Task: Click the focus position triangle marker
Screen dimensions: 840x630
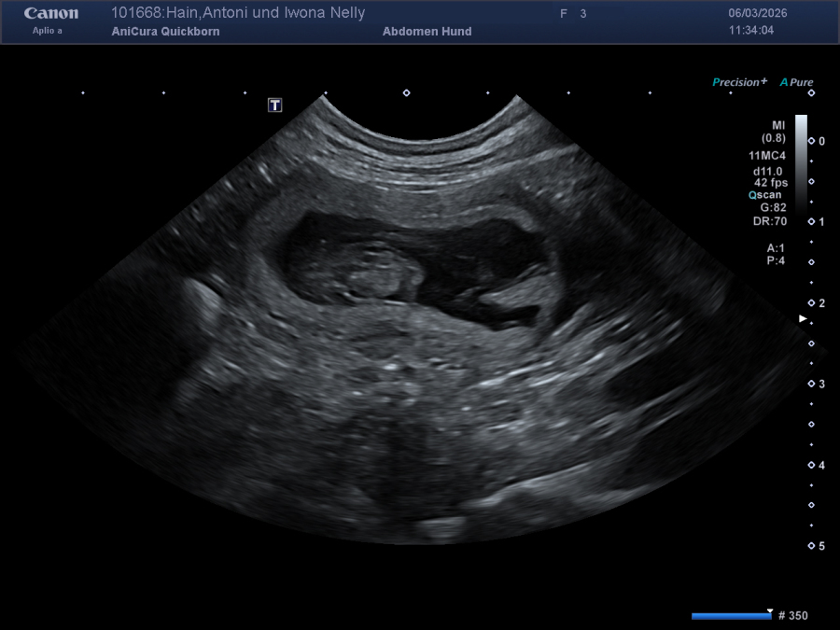Action: 803,319
